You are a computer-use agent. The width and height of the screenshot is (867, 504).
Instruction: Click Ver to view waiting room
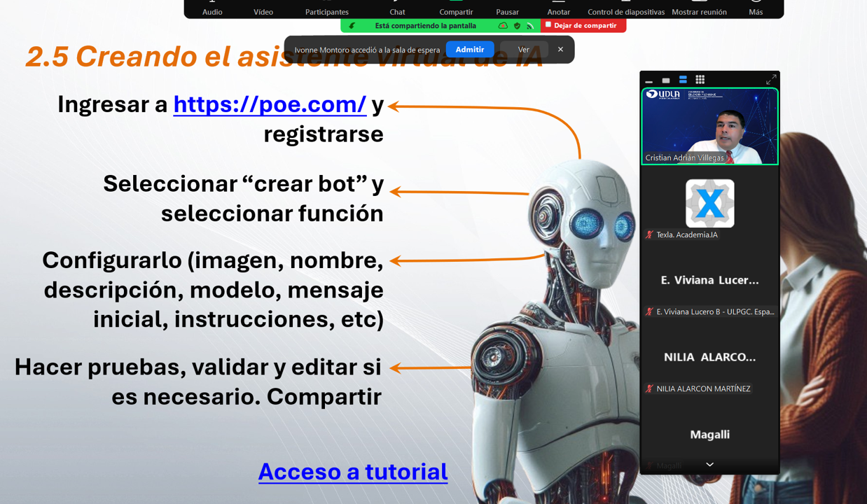pos(523,50)
